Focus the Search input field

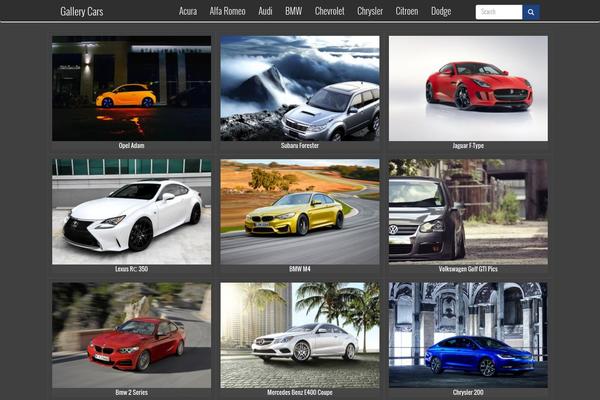[x=499, y=12]
